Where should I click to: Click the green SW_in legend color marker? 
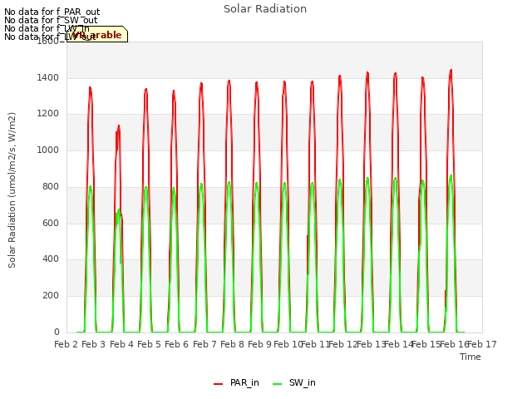coord(277,384)
